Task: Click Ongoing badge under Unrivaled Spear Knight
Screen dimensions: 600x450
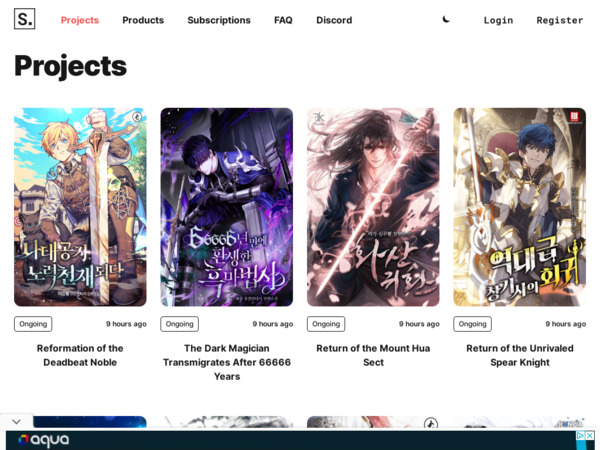Action: click(x=473, y=324)
